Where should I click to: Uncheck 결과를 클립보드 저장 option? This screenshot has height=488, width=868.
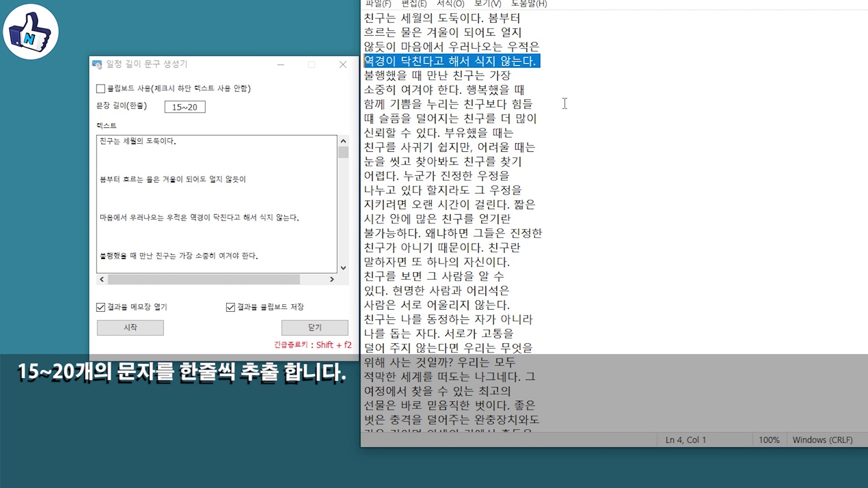click(x=231, y=307)
